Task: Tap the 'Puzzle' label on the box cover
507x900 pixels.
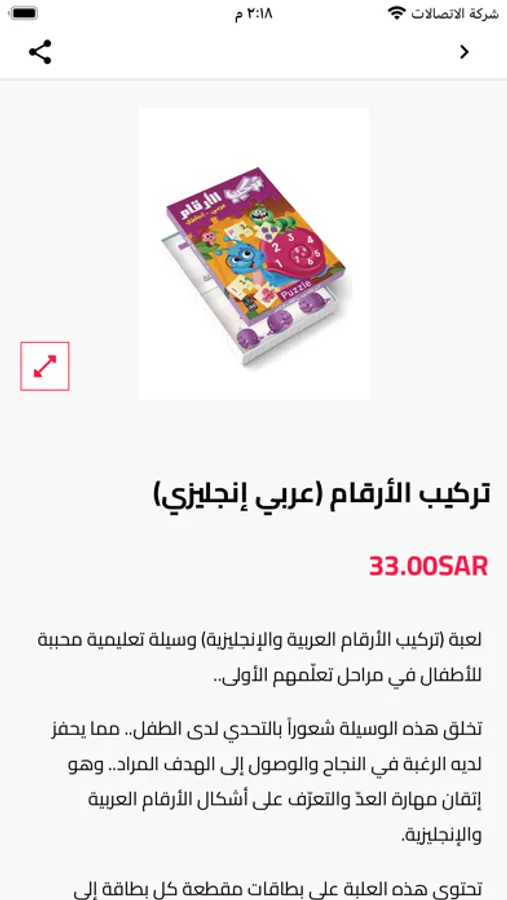Action: pos(298,290)
